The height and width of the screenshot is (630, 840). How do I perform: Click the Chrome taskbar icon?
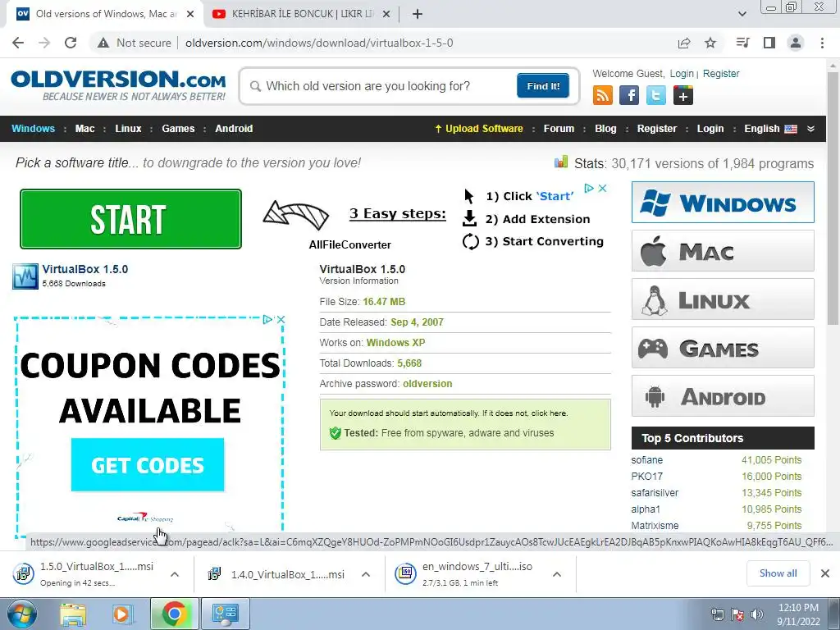click(174, 614)
